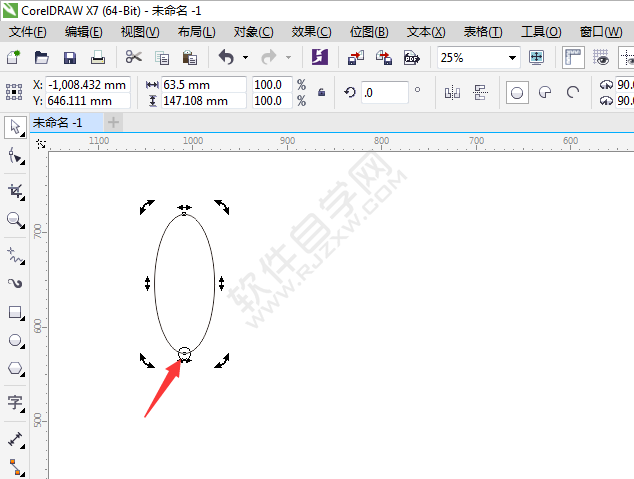Select the Freehand drawing tool
This screenshot has height=479, width=634.
click(15, 255)
